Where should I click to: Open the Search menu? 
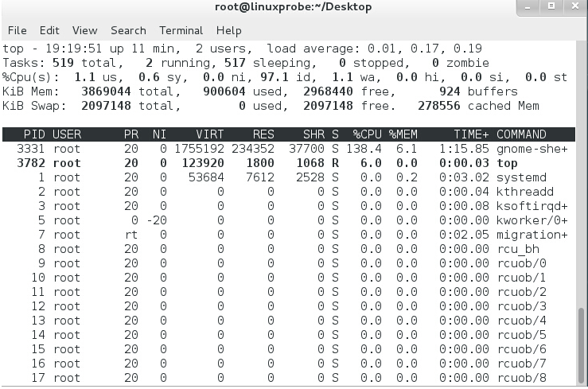pyautogui.click(x=128, y=30)
